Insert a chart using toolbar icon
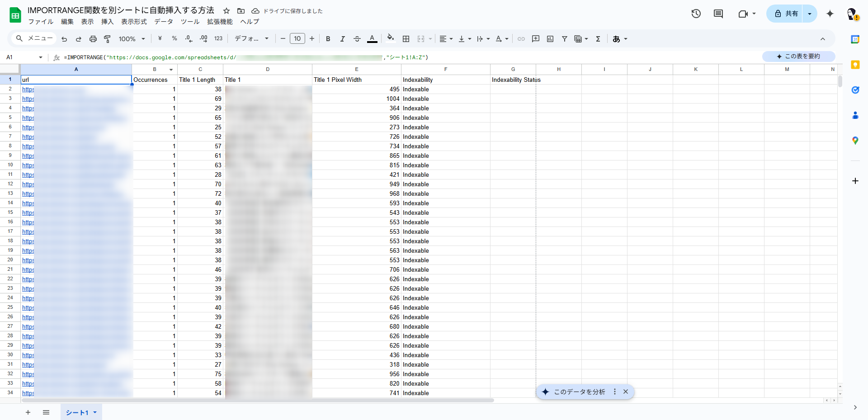868x420 pixels. 550,39
